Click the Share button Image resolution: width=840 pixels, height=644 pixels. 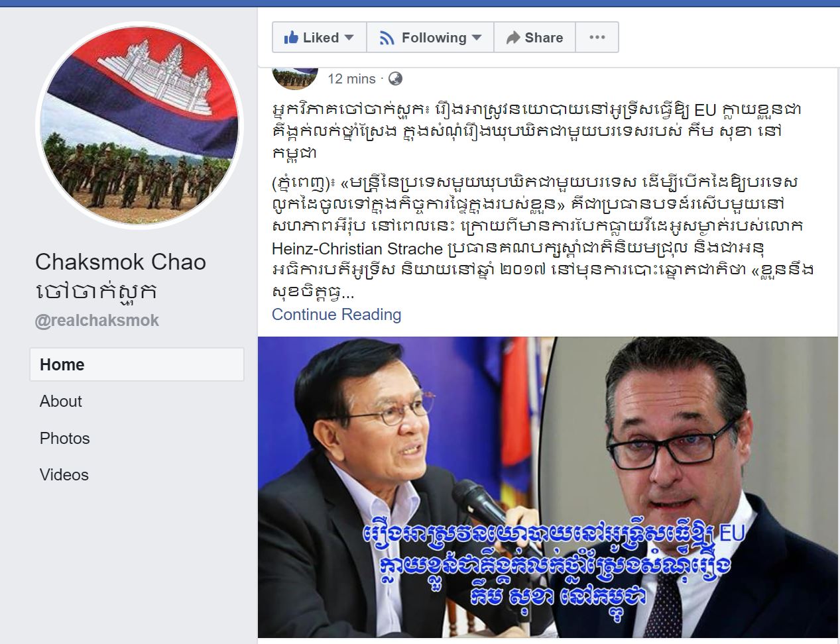pos(534,37)
